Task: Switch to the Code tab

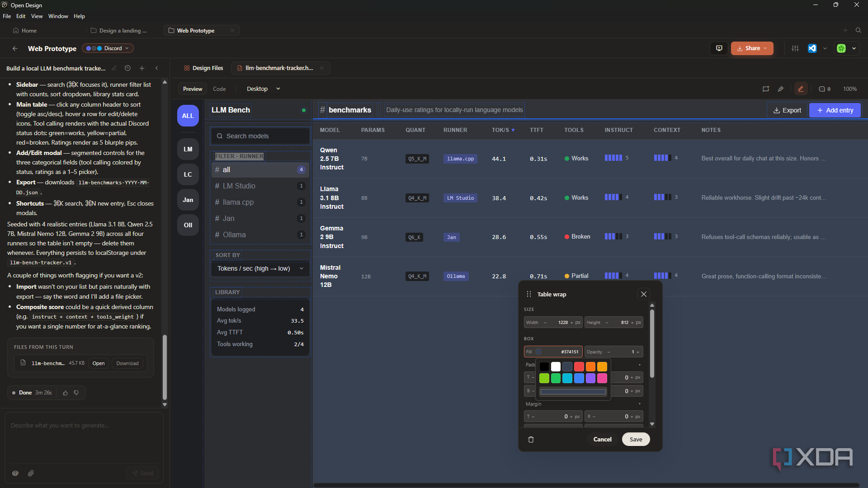Action: click(219, 89)
